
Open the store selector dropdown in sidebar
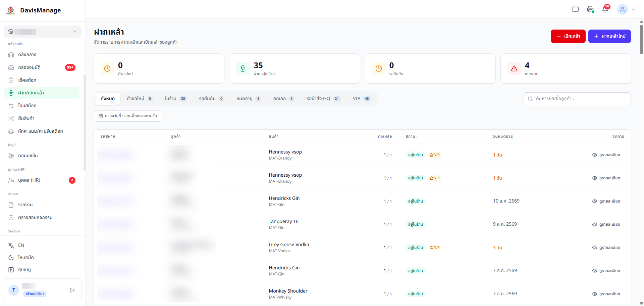click(43, 32)
